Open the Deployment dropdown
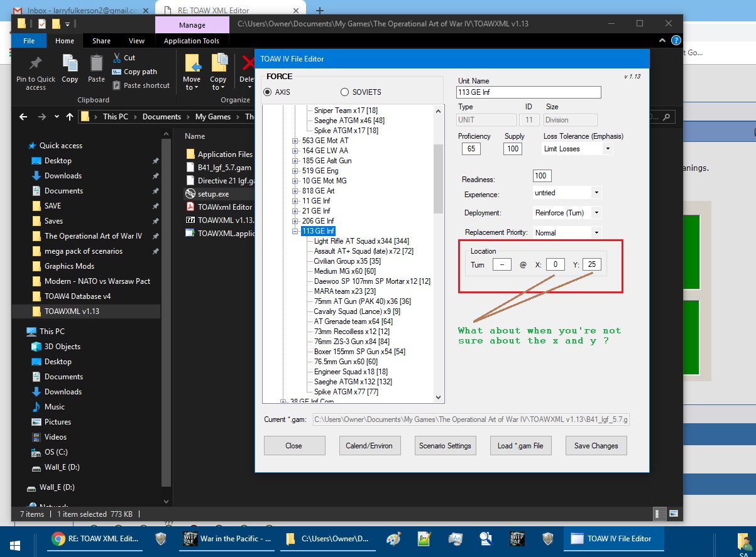The width and height of the screenshot is (756, 557). click(596, 213)
